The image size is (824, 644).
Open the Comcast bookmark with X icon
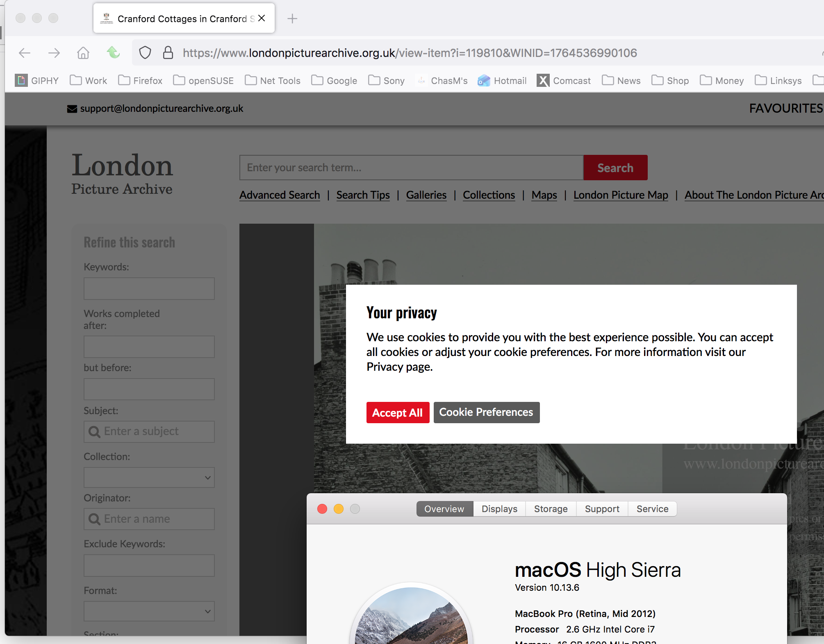[x=564, y=81]
